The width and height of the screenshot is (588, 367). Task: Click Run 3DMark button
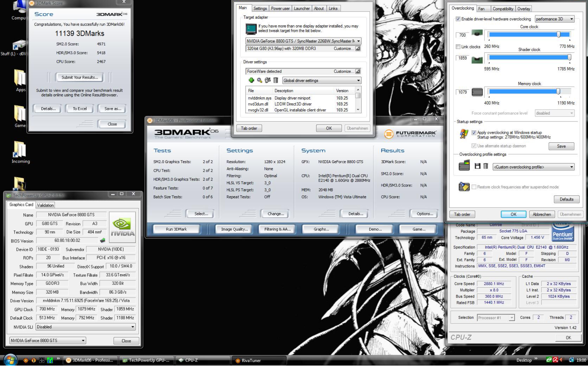coord(176,229)
